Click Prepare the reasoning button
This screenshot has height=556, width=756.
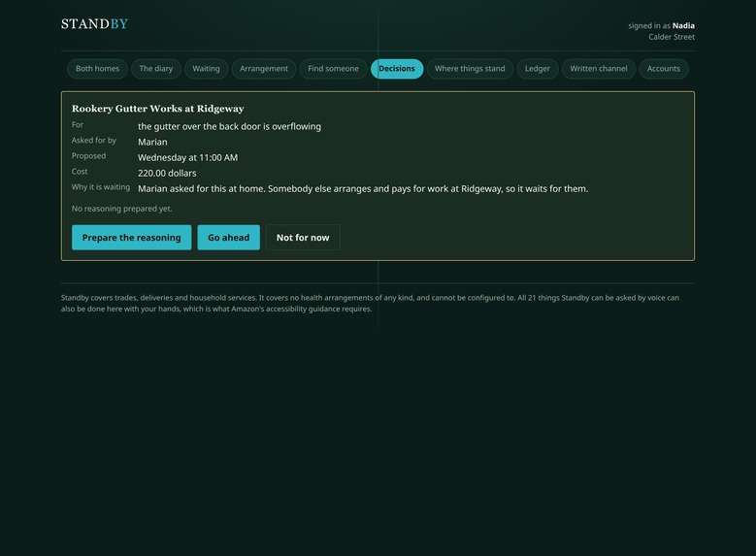(132, 238)
